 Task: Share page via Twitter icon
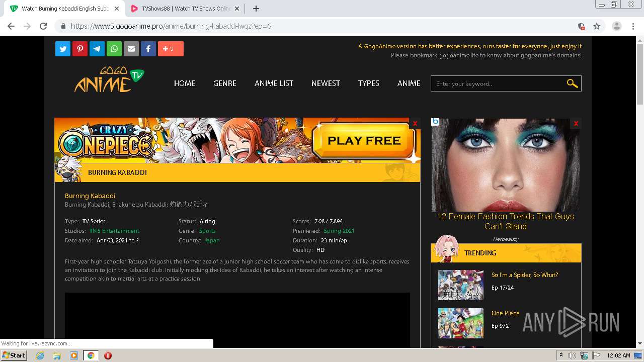[x=63, y=49]
